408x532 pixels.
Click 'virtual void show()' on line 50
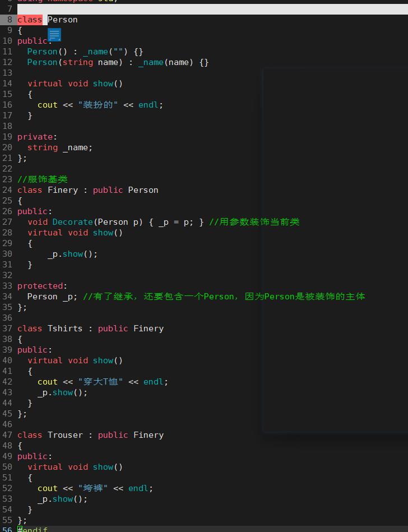pyautogui.click(x=75, y=467)
